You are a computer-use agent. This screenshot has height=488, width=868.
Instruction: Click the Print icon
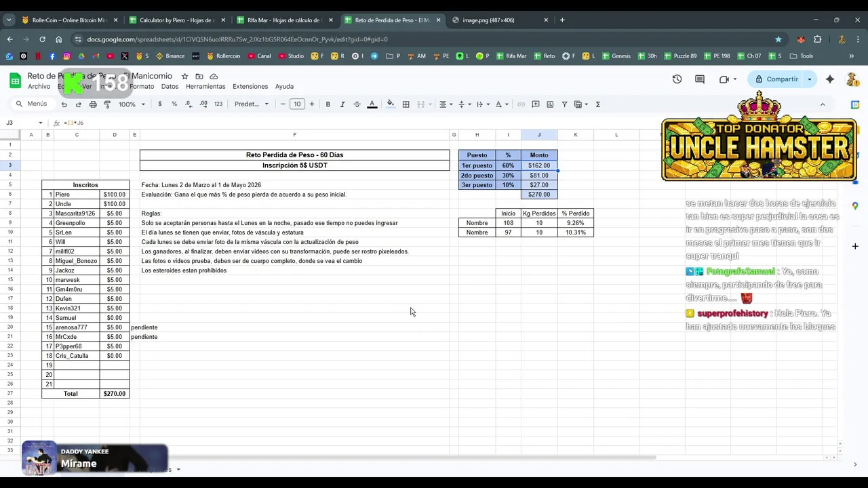93,104
